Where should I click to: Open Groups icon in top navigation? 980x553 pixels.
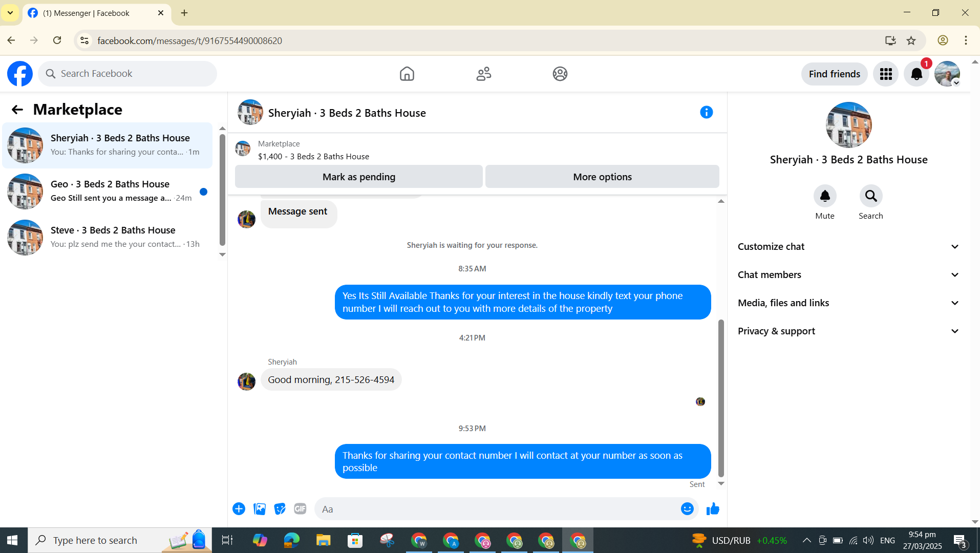tap(560, 74)
